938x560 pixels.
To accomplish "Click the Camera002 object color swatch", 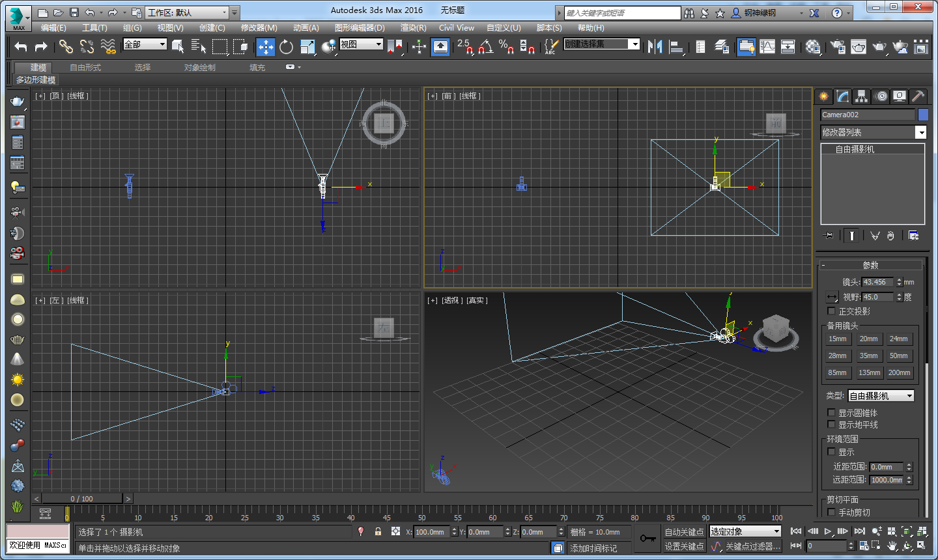I will [923, 115].
